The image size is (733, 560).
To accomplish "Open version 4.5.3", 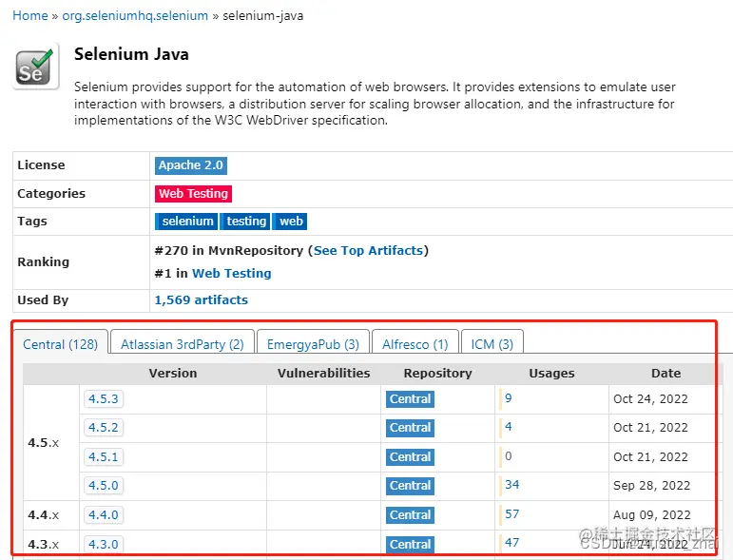I will [x=104, y=399].
